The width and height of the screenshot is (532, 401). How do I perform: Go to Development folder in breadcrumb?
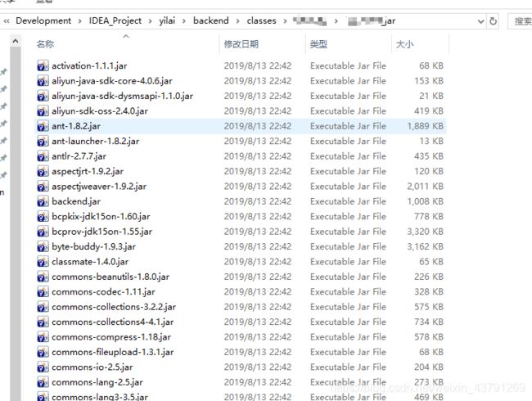coord(43,20)
